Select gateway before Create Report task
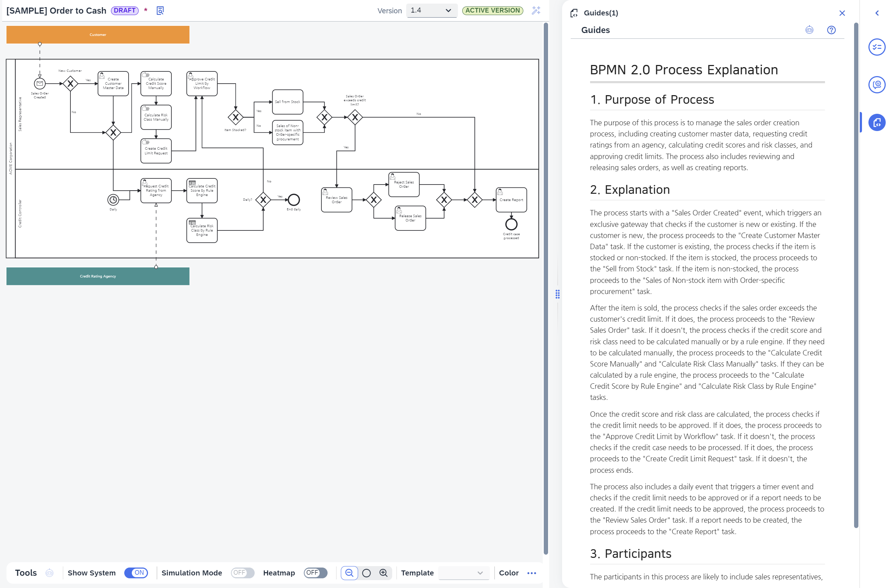Screen dimensions: 890x588 pos(474,200)
